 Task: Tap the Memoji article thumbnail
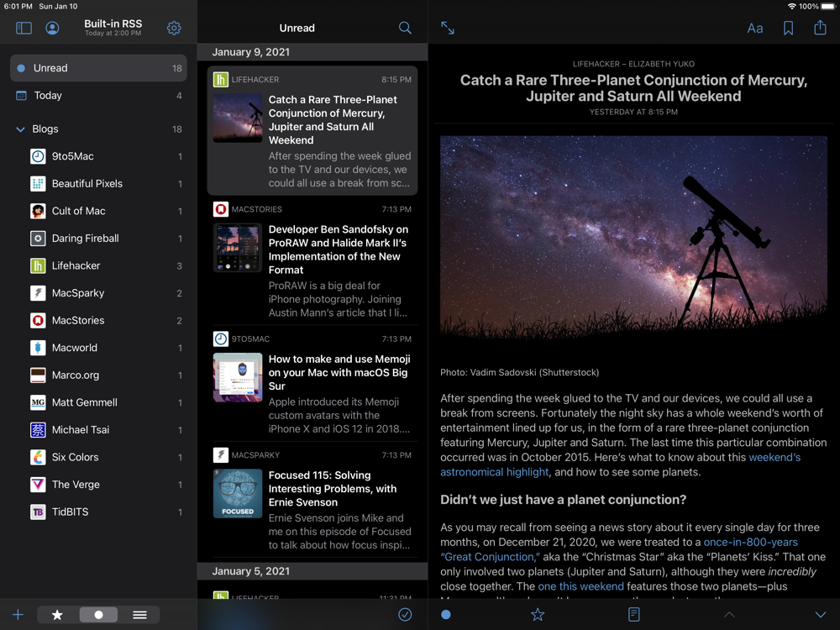pyautogui.click(x=238, y=378)
